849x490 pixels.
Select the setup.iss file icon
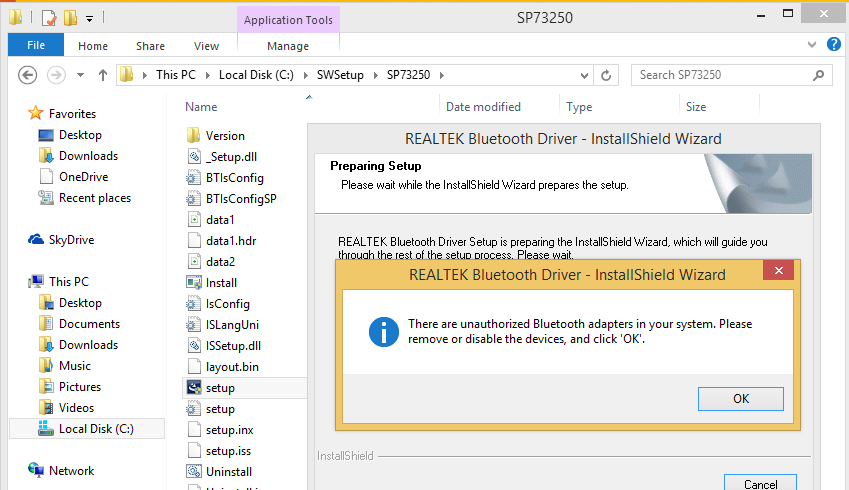click(x=193, y=450)
